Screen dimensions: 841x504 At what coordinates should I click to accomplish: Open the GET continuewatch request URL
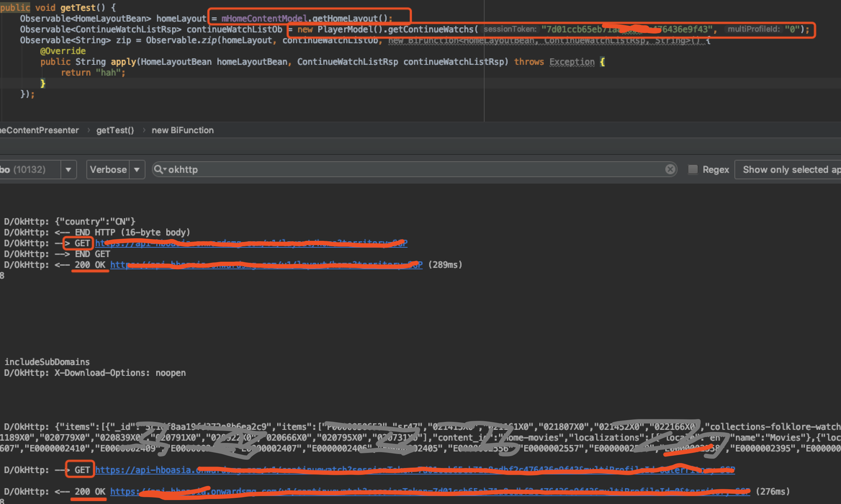pyautogui.click(x=414, y=470)
